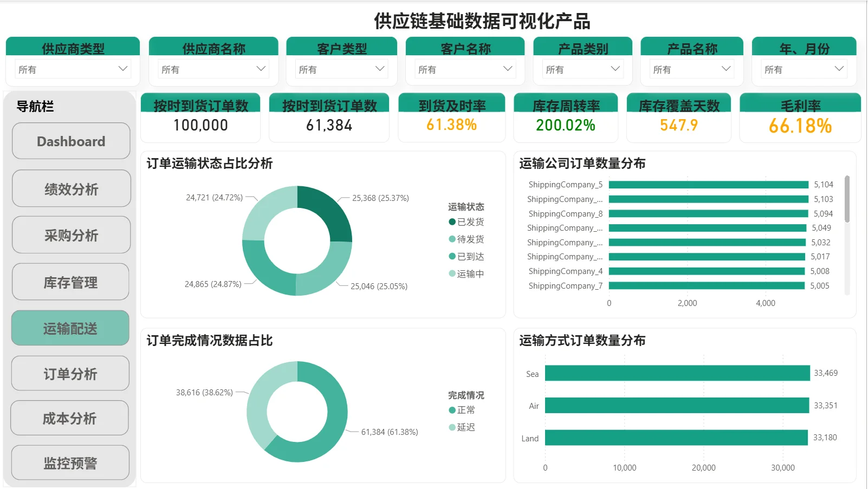Select the ShippingCompany_4 bar
868x489 pixels.
click(x=707, y=271)
